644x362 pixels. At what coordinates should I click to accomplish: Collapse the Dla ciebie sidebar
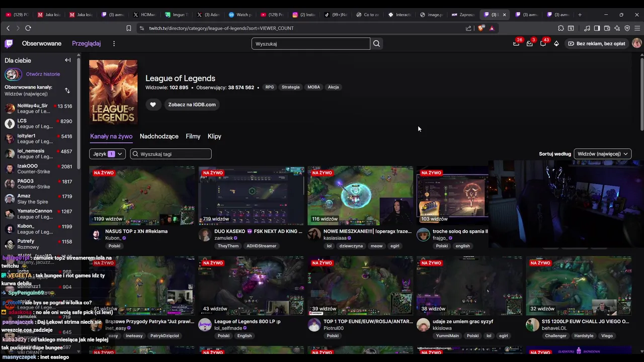point(67,60)
